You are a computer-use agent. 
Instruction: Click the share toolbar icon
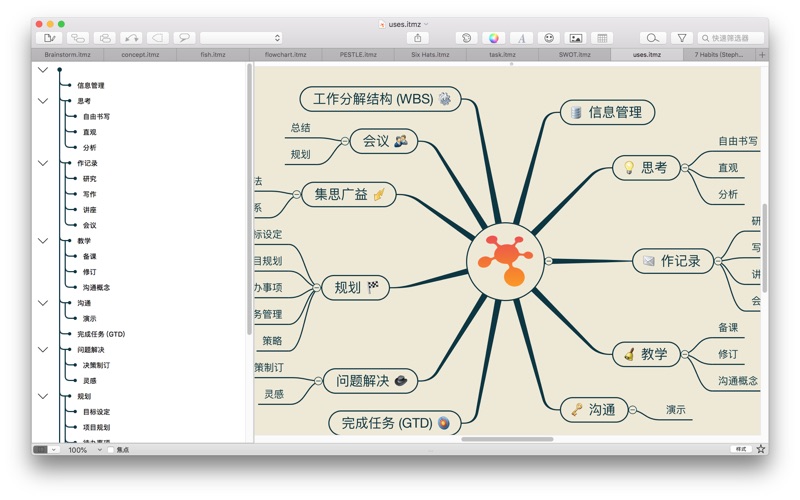pos(418,38)
